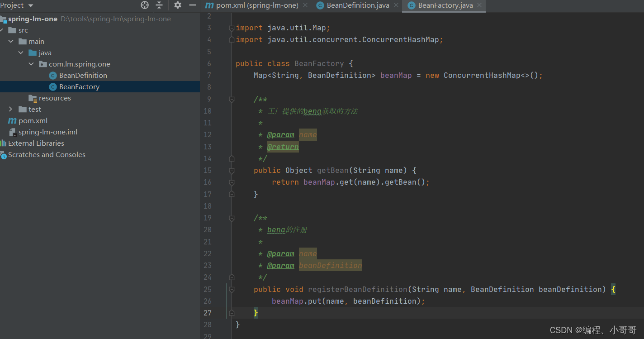
Task: Fold the getBean method at line 15
Action: coord(232,171)
